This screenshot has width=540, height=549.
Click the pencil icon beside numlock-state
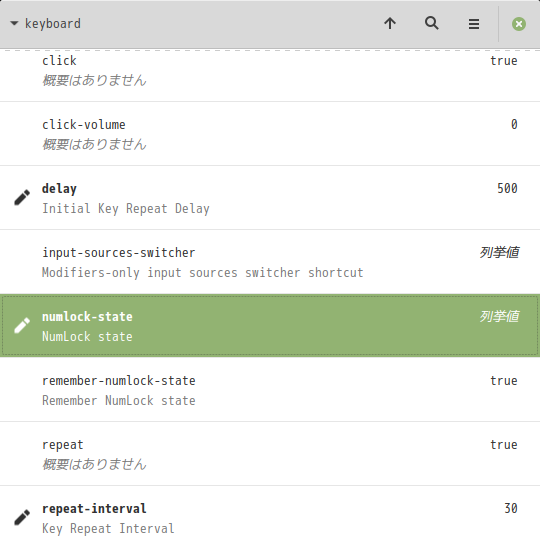point(22,326)
